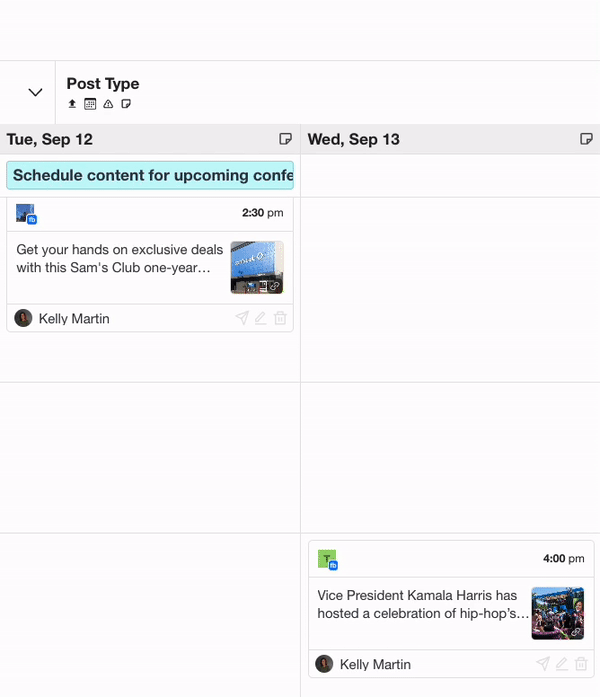
Task: Click the warning triangle icon under Post Type
Action: [108, 104]
